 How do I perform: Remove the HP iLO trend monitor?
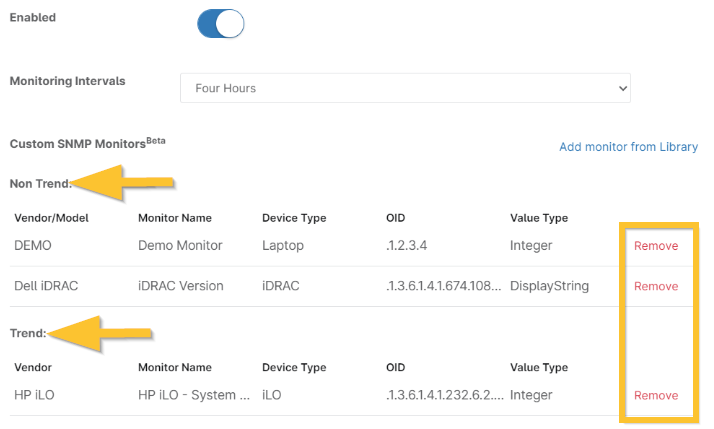(x=655, y=395)
